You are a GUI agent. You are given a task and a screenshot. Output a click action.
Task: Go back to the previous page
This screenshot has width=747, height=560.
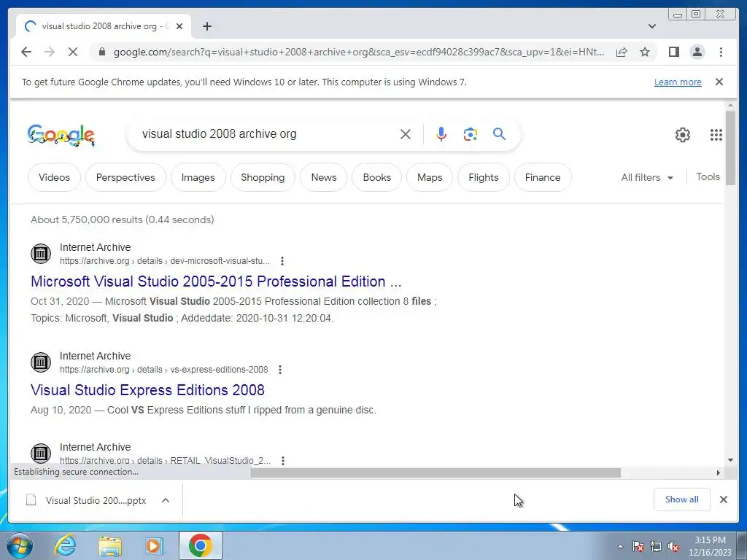coord(26,52)
